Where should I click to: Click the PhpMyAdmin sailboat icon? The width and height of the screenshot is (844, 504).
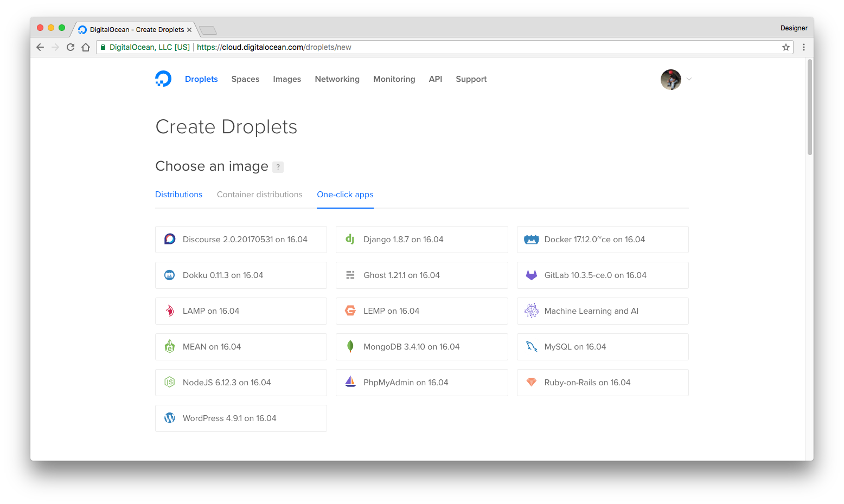350,382
